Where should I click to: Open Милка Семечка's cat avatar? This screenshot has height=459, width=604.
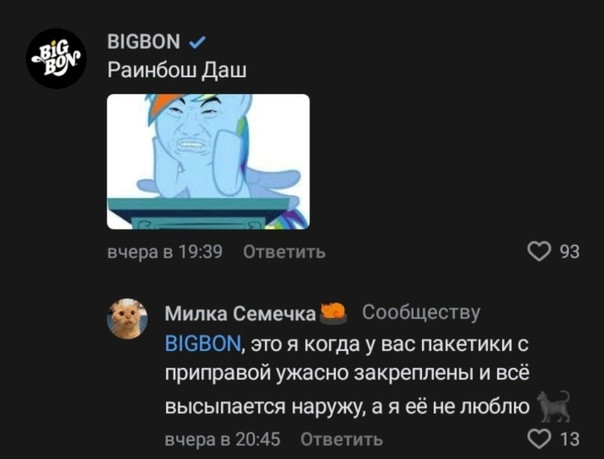[x=127, y=318]
